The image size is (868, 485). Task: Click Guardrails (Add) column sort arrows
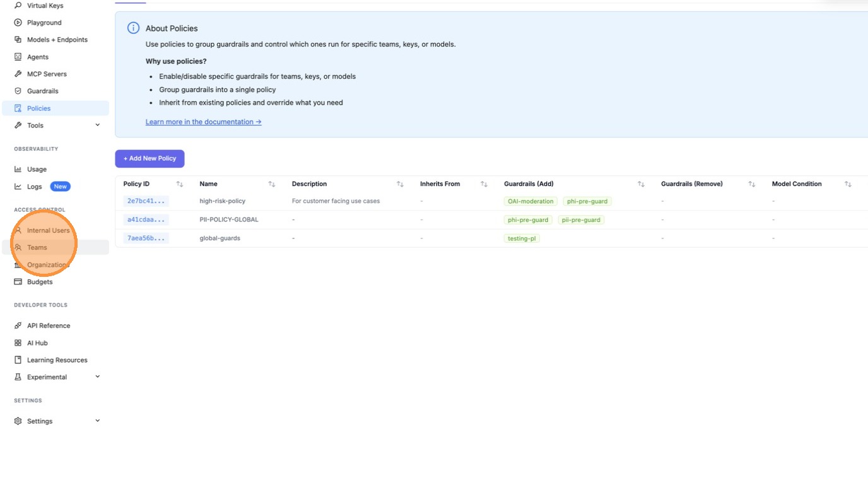(641, 184)
